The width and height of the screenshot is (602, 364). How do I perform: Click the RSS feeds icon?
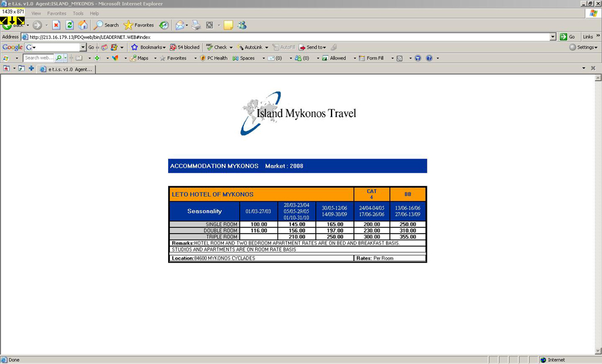pos(400,58)
